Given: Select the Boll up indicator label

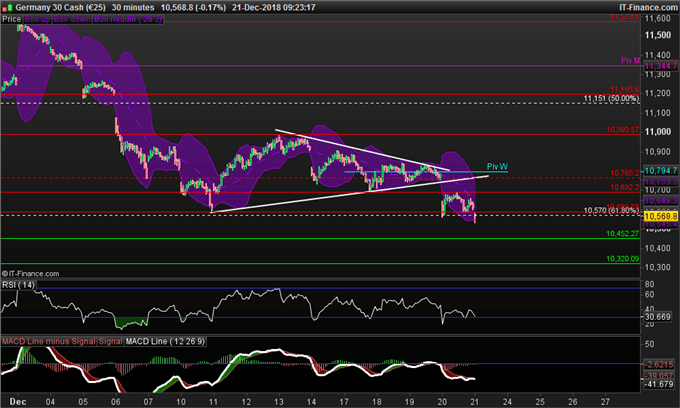Looking at the screenshot, I should pos(37,19).
